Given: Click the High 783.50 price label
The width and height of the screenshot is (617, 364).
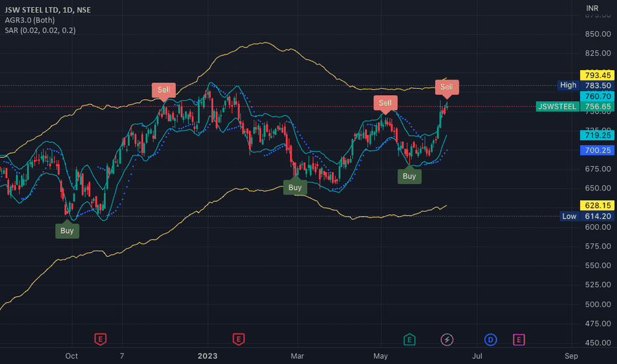Looking at the screenshot, I should click(586, 85).
